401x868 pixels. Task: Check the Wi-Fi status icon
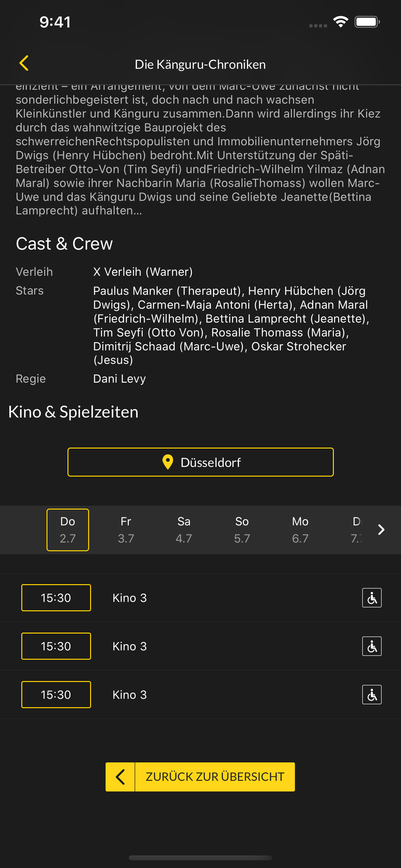341,22
